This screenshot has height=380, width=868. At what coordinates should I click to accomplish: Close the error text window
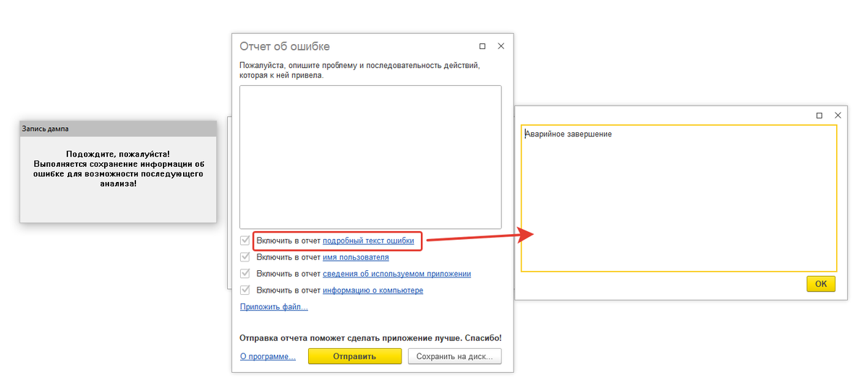838,115
